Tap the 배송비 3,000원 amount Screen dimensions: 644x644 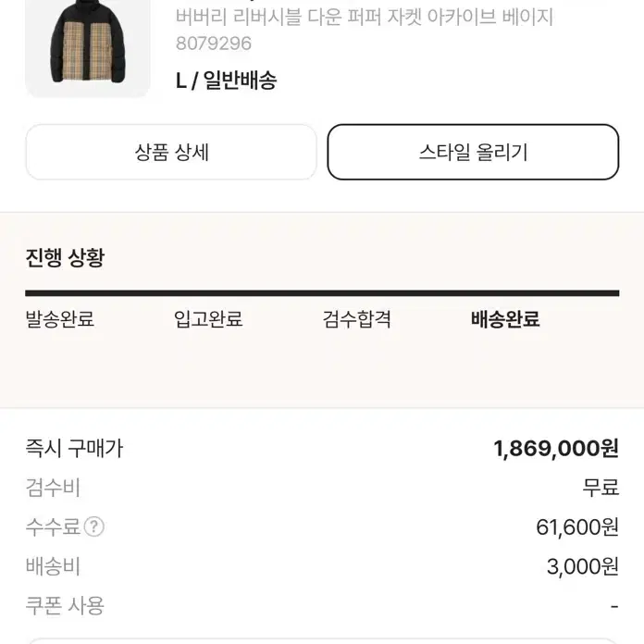(582, 566)
